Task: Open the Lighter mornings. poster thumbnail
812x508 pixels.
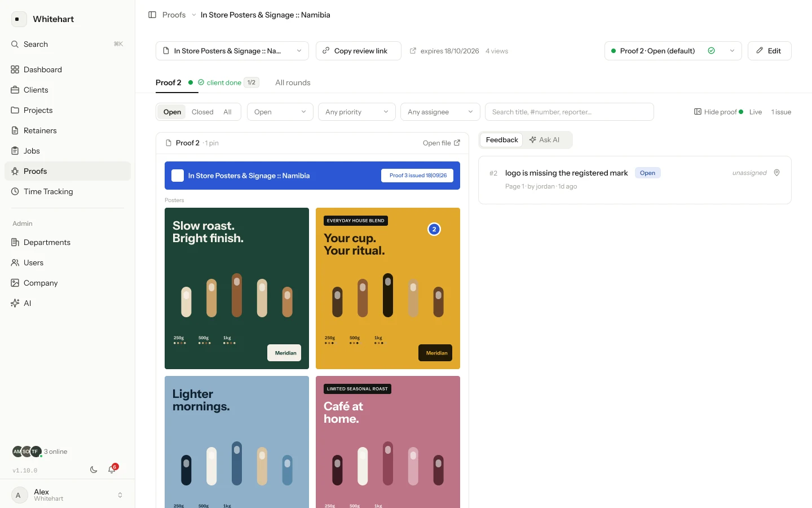Action: point(237,442)
